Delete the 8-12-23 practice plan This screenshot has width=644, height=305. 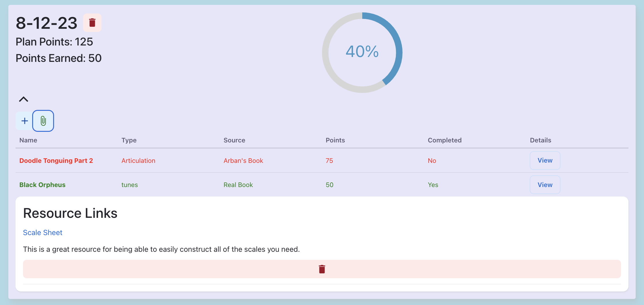pos(92,23)
